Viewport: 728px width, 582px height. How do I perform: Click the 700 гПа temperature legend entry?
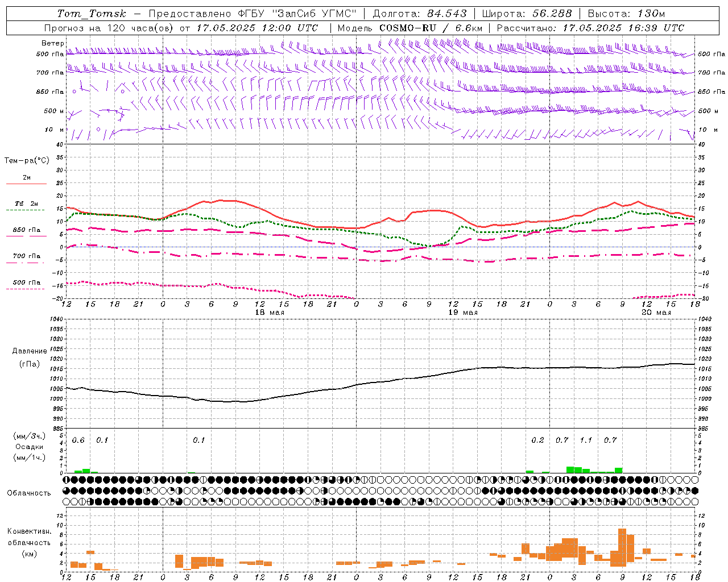pyautogui.click(x=26, y=256)
